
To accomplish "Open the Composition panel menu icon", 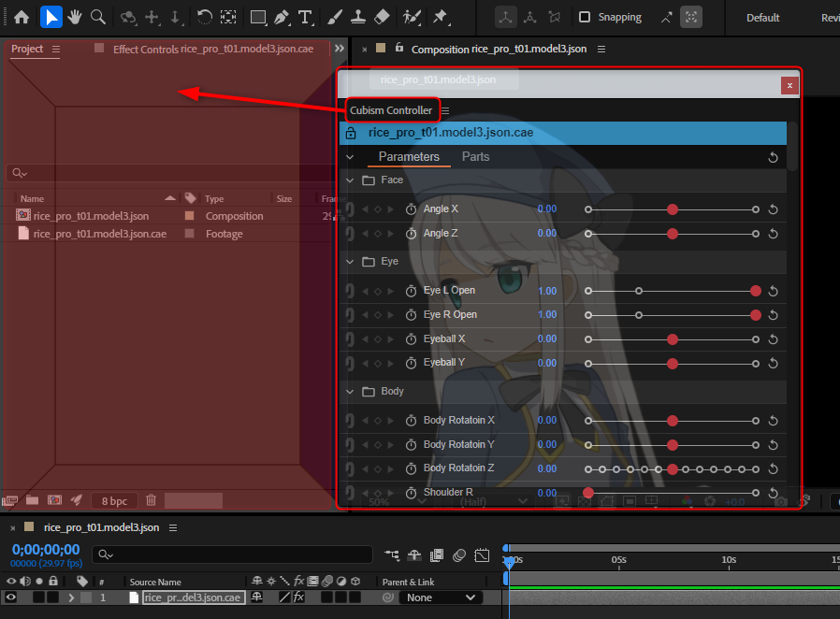I will pyautogui.click(x=601, y=50).
